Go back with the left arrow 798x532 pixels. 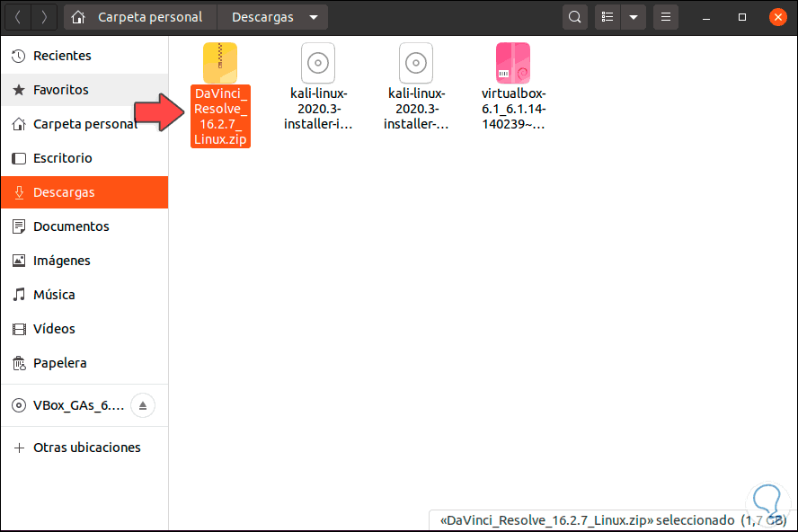[18, 17]
